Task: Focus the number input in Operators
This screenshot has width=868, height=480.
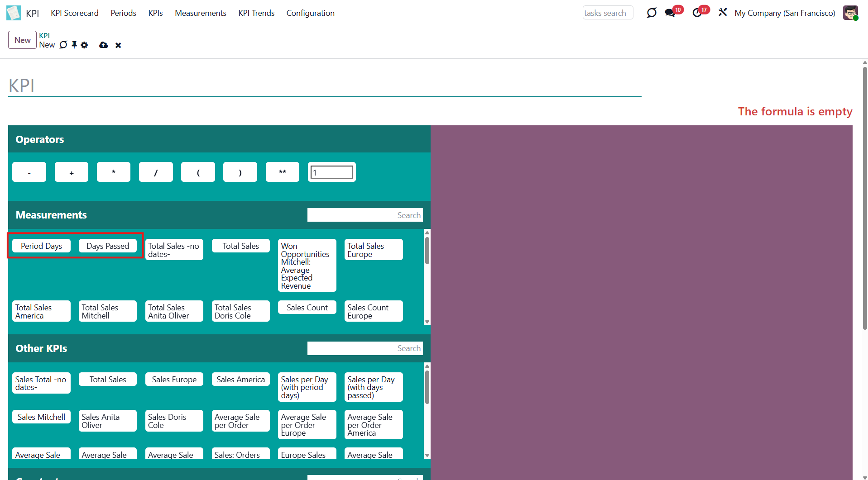Action: tap(332, 172)
